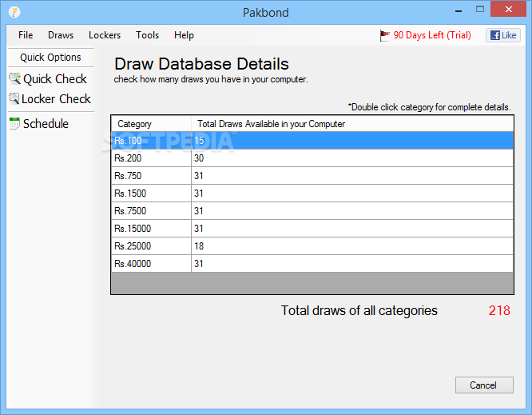Open the File menu
The height and width of the screenshot is (415, 532).
tap(26, 35)
